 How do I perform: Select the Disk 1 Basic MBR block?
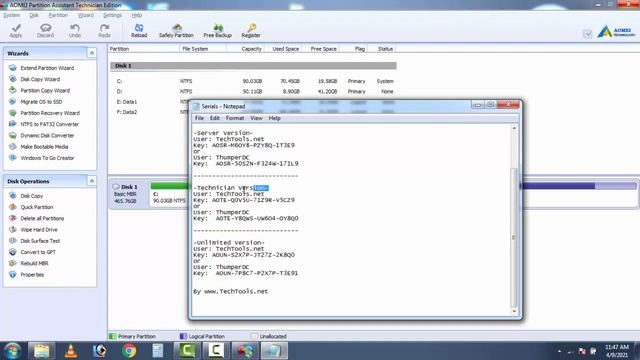coord(128,193)
